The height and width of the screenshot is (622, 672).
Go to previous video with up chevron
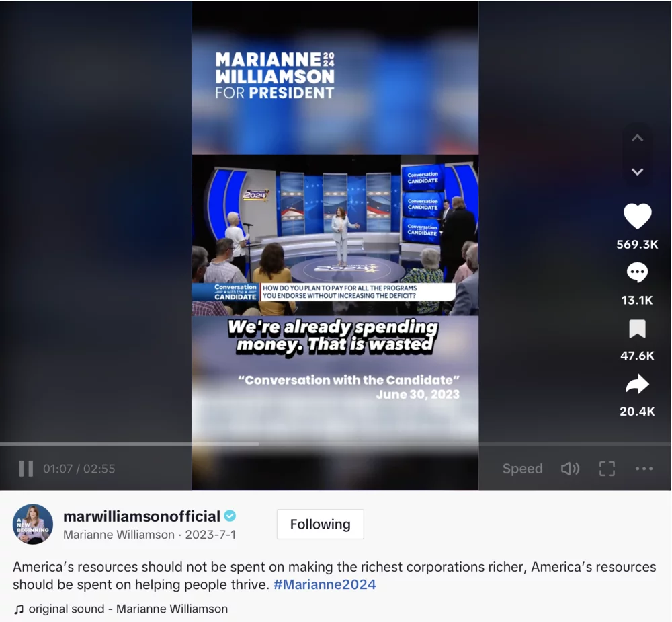coord(637,138)
